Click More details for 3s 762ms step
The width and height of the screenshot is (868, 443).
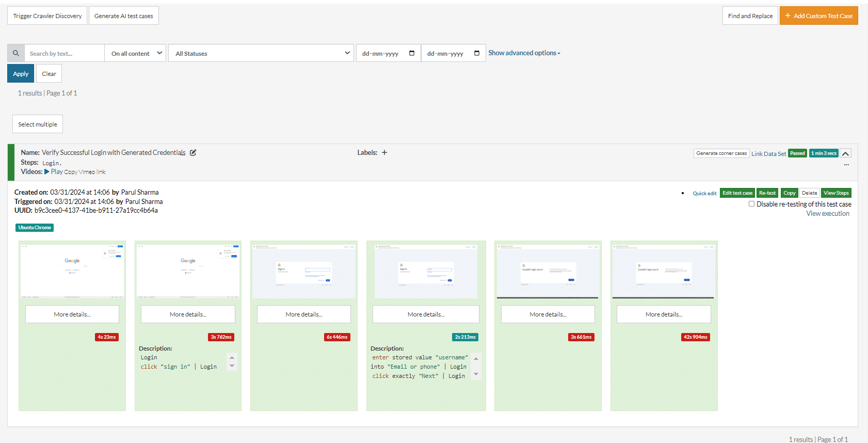pyautogui.click(x=188, y=314)
